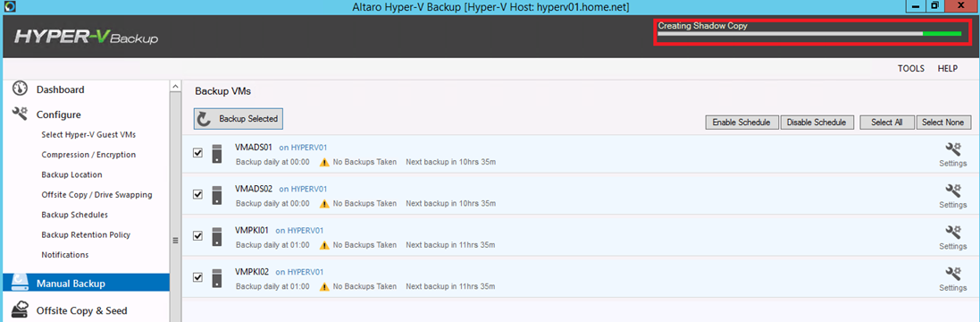Screen dimensions: 980x322
Task: Click the sidebar scroll up arrow
Action: point(176,86)
